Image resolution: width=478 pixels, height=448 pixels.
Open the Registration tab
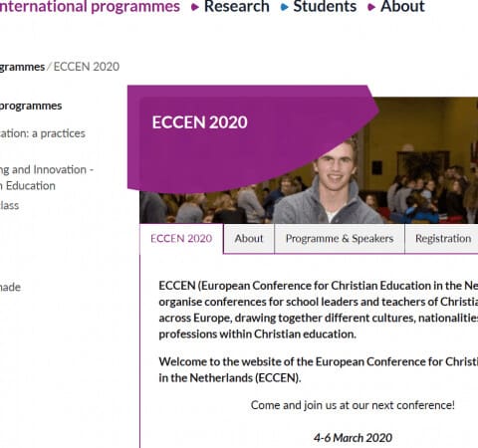[443, 239]
